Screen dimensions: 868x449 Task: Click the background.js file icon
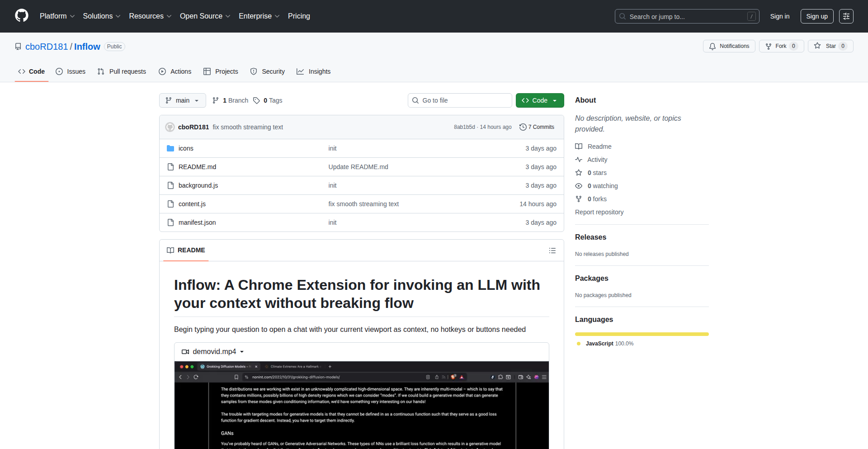coord(170,185)
